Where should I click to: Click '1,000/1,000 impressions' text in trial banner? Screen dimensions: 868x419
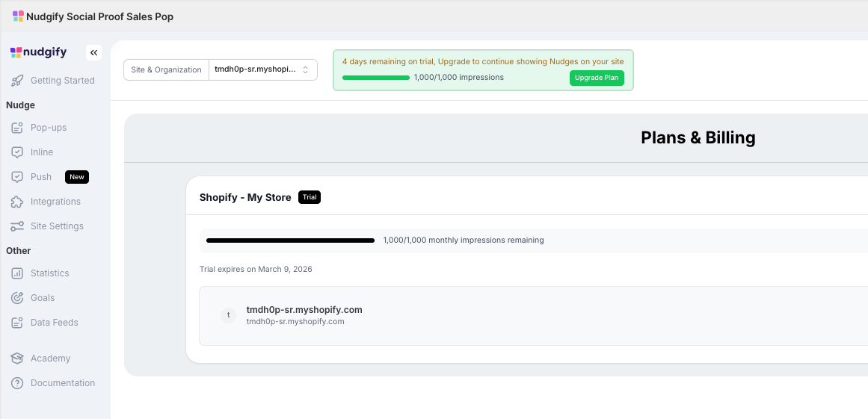point(459,78)
